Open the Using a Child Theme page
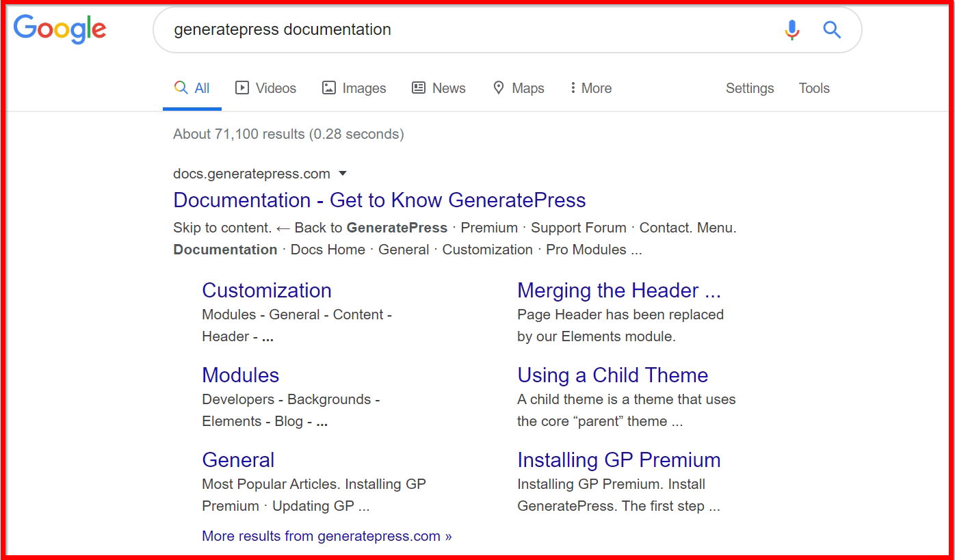Viewport: 955px width, 560px height. 612,375
